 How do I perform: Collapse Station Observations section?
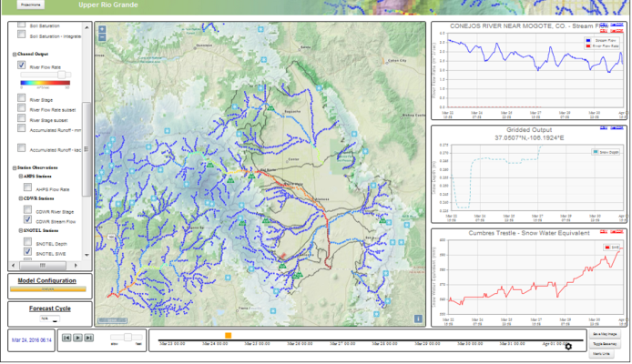[15, 167]
